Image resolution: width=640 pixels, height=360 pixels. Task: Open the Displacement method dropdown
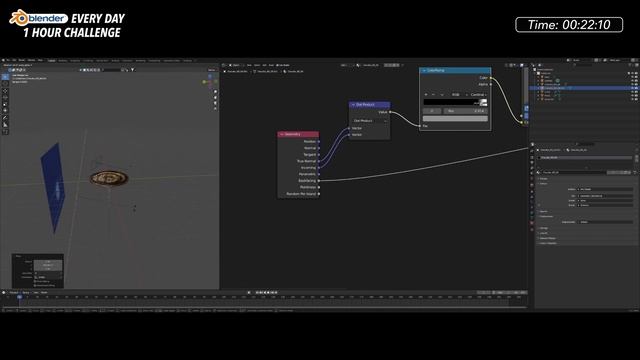pyautogui.click(x=605, y=222)
